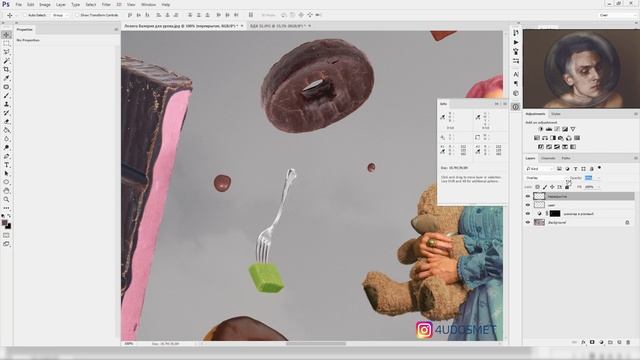
Task: Open the workspace switcher dropdown
Action: [x=617, y=15]
